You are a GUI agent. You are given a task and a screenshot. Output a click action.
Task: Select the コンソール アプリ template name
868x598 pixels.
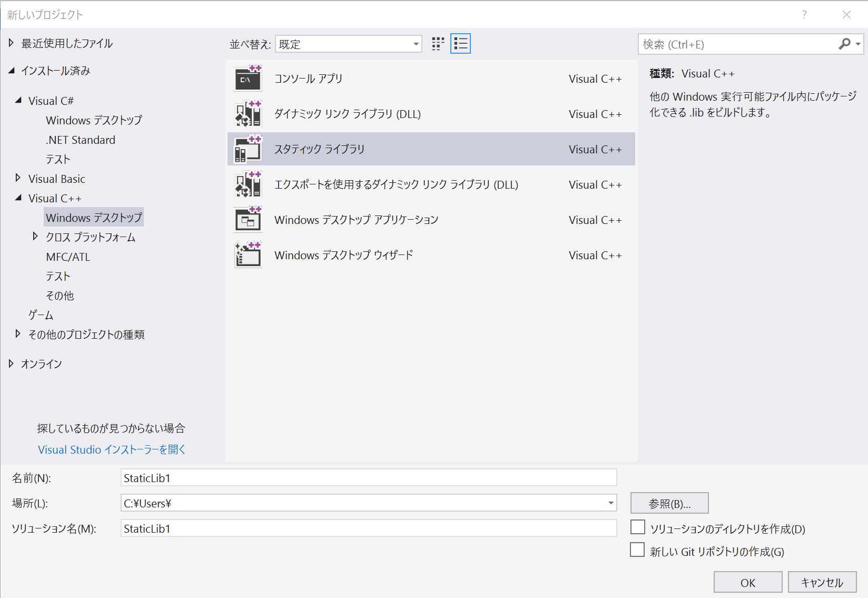[309, 79]
